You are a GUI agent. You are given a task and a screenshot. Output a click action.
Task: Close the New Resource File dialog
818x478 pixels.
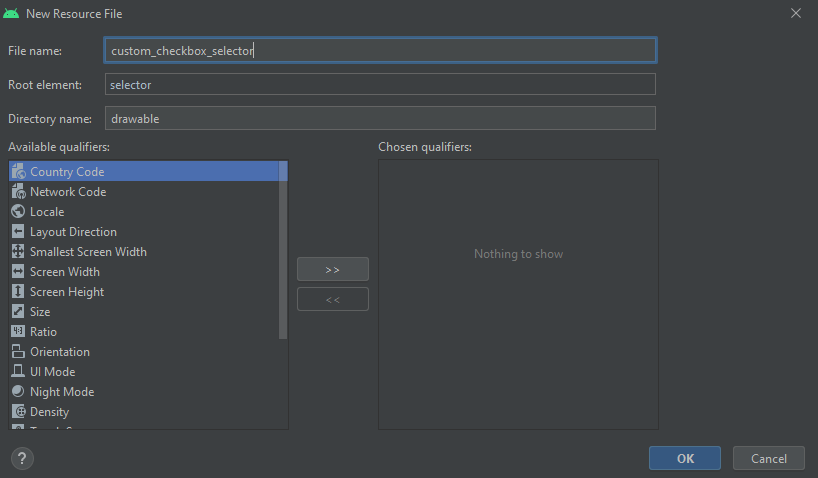click(796, 13)
